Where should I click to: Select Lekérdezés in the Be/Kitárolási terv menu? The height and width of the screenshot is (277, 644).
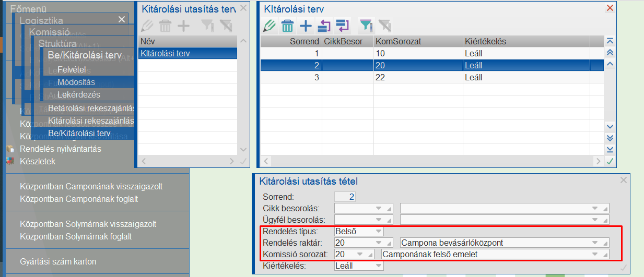79,95
